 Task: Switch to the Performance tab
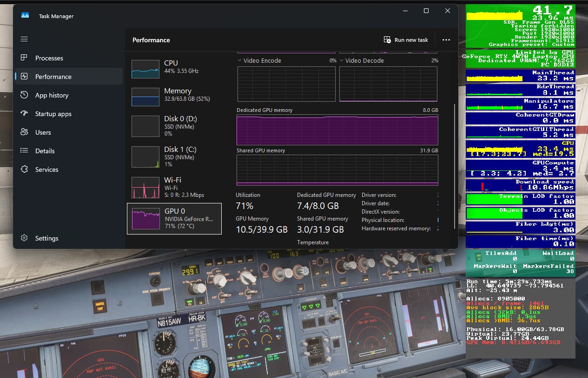click(x=24, y=76)
